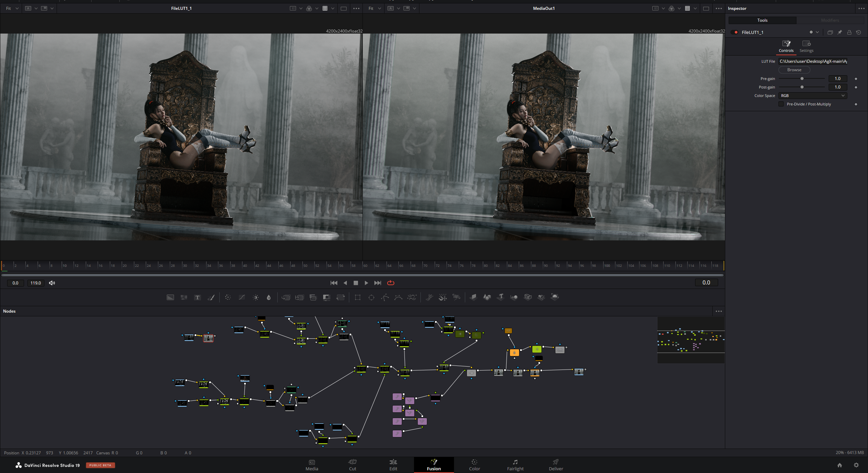Open left viewer Fit zoom dropdown
The width and height of the screenshot is (868, 473).
[12, 8]
